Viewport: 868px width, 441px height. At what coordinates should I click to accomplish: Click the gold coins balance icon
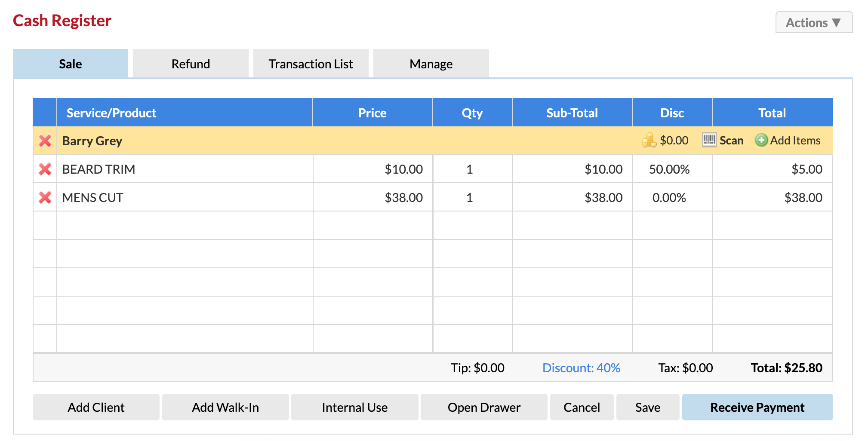[x=649, y=140]
